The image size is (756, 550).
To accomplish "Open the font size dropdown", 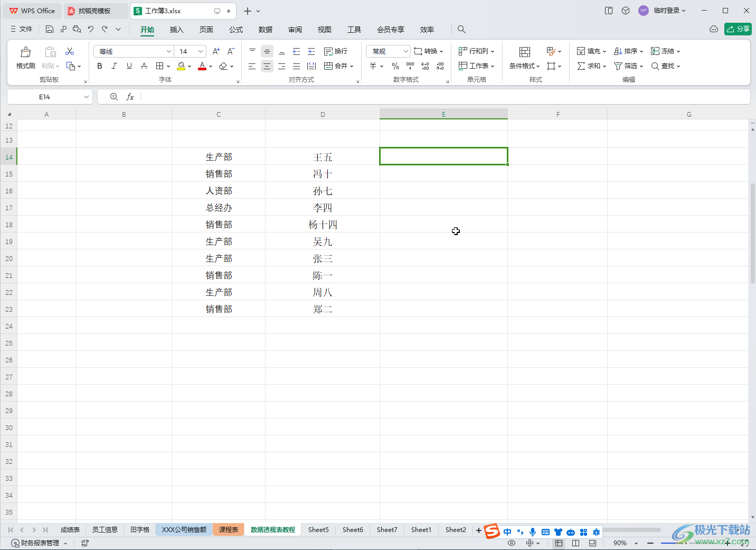I will (201, 51).
